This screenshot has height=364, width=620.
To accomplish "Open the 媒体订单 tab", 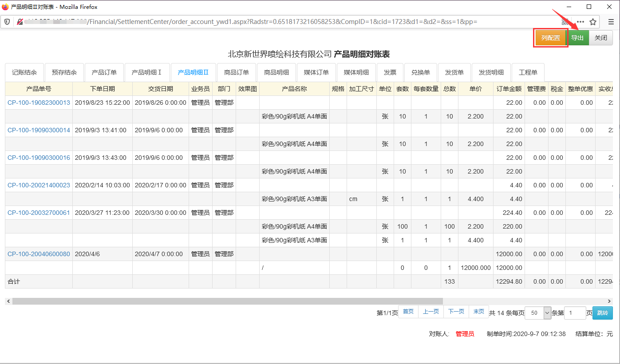I will [x=316, y=72].
